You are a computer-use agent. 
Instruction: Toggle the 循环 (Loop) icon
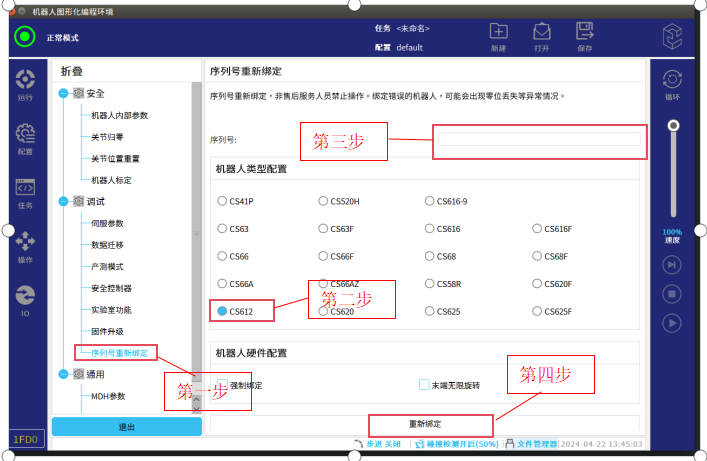[x=673, y=83]
